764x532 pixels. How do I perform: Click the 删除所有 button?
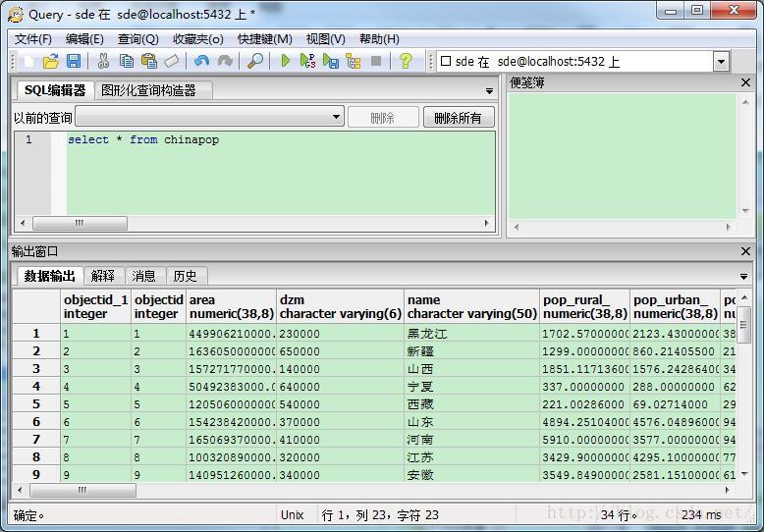point(459,118)
